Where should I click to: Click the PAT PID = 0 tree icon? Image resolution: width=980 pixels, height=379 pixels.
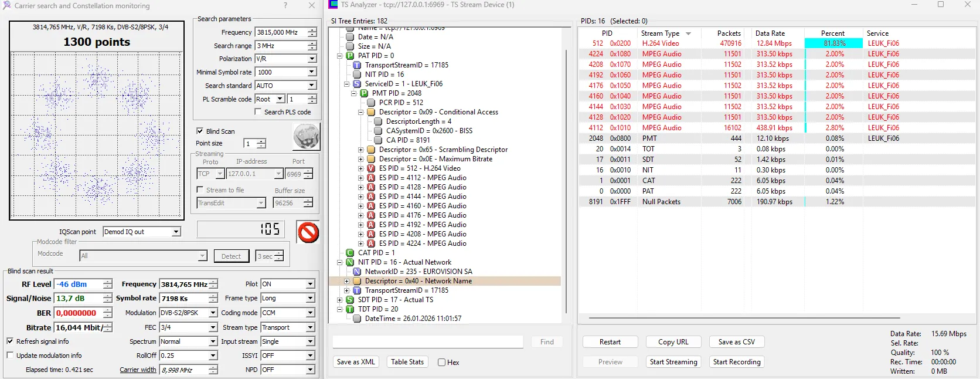click(350, 56)
